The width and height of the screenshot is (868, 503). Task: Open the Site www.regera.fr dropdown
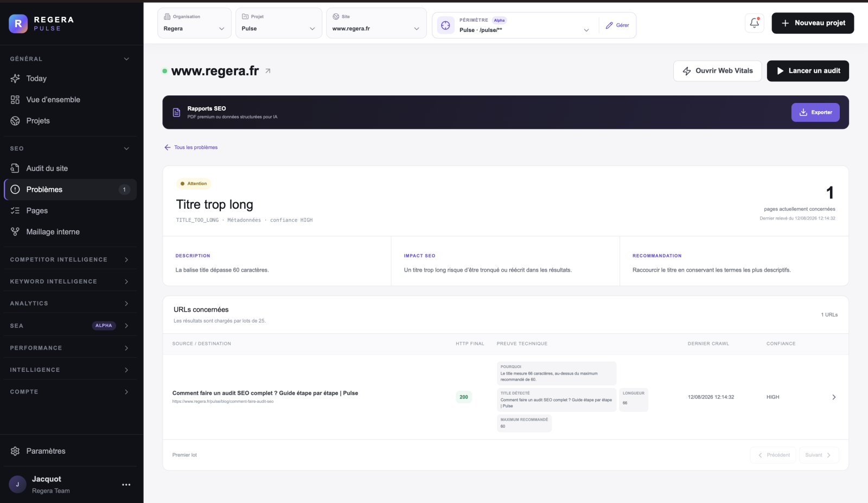tap(376, 23)
